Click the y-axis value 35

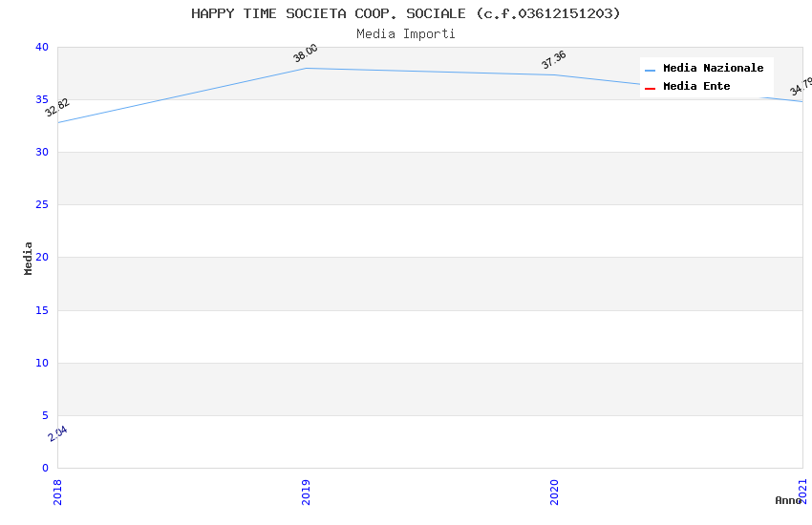(x=42, y=99)
